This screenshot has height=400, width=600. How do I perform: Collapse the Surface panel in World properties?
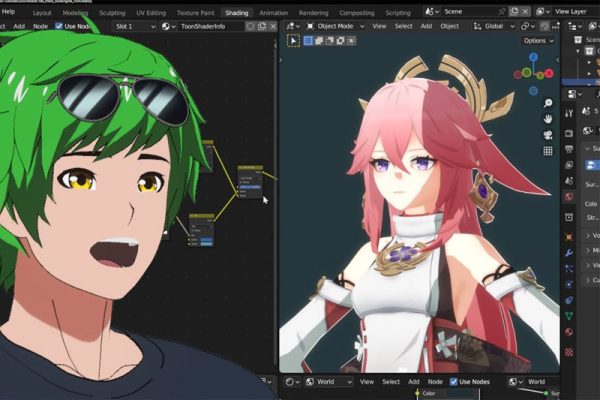592,148
